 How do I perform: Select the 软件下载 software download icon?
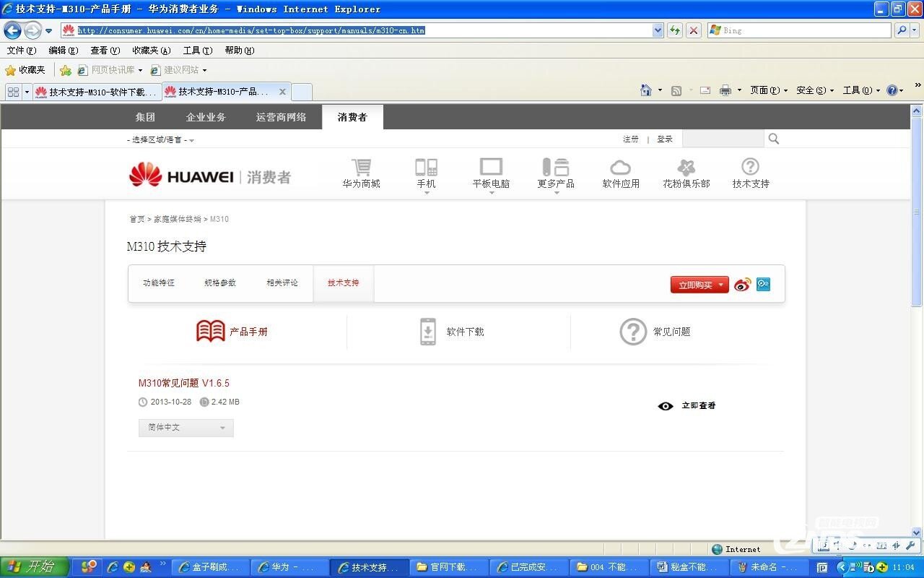tap(428, 332)
